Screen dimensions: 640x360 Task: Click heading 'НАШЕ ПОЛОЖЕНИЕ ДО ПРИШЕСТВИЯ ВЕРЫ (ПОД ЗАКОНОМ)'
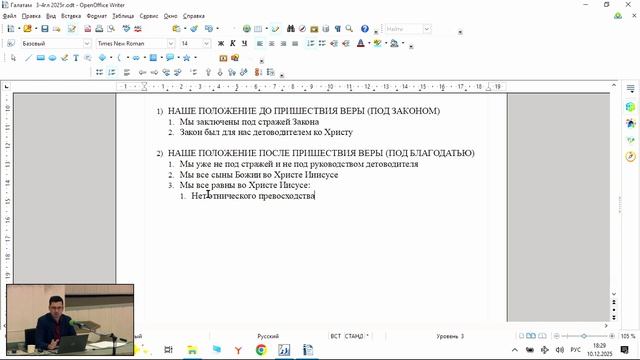coord(304,111)
